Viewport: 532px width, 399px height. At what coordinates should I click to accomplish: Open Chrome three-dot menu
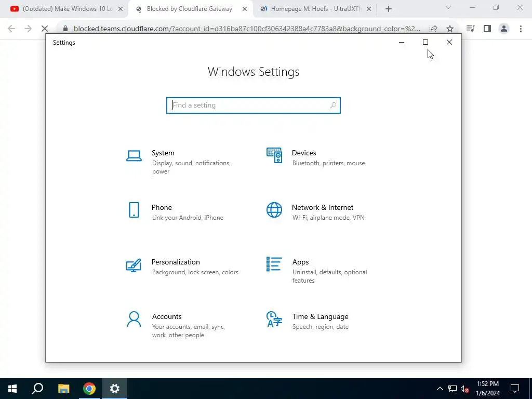pos(521,29)
